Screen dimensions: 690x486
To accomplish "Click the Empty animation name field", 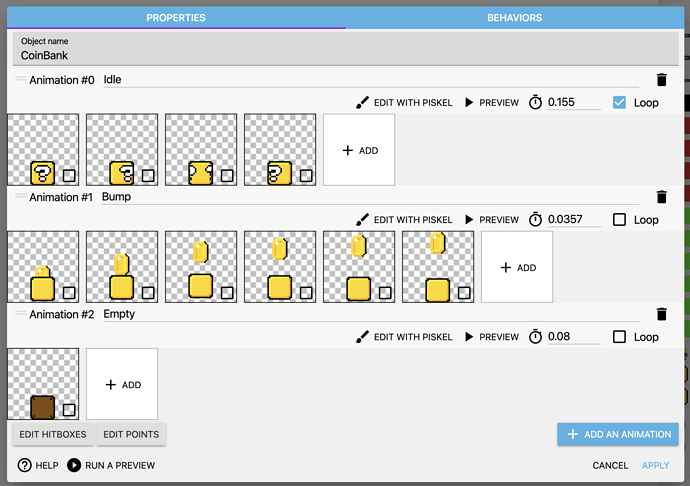I will click(371, 314).
